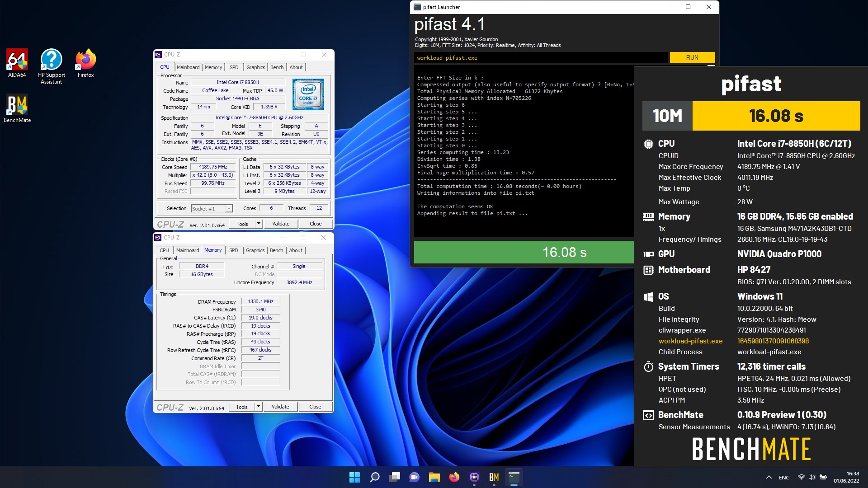Click the Motherboard icon in BenchMate panel

pyautogui.click(x=648, y=270)
